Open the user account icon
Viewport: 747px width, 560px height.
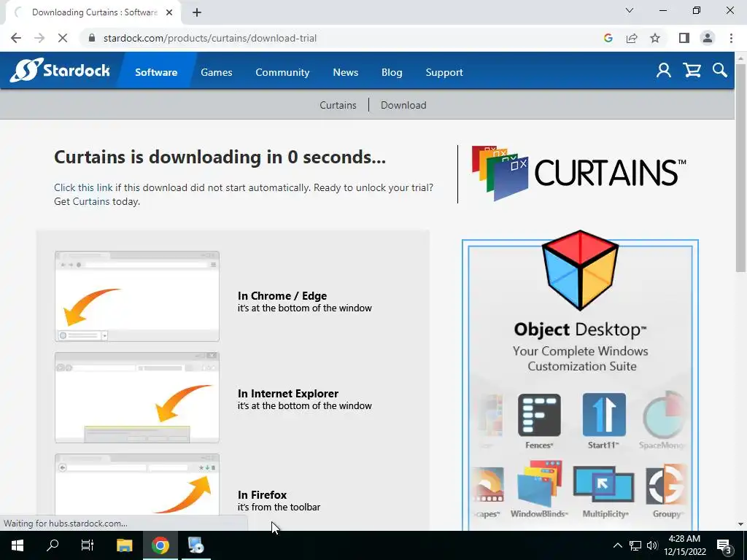tap(664, 71)
